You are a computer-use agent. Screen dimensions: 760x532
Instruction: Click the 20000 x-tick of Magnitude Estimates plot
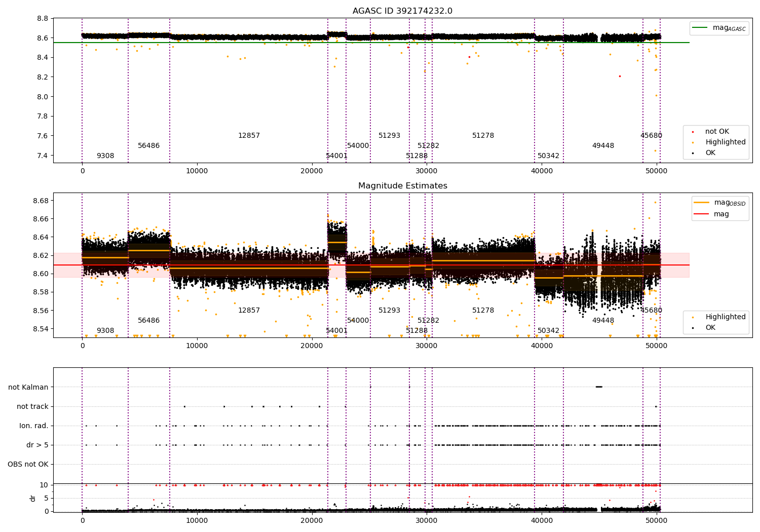point(312,346)
